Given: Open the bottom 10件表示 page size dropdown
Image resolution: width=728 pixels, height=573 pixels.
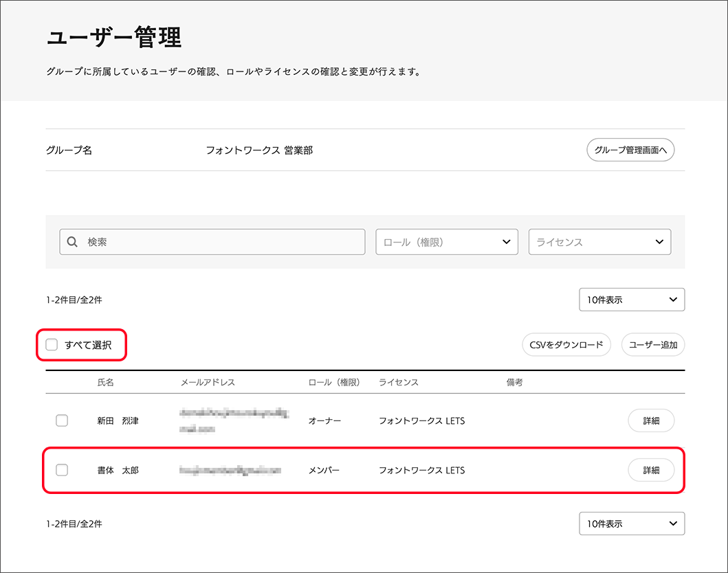Looking at the screenshot, I should coord(632,524).
